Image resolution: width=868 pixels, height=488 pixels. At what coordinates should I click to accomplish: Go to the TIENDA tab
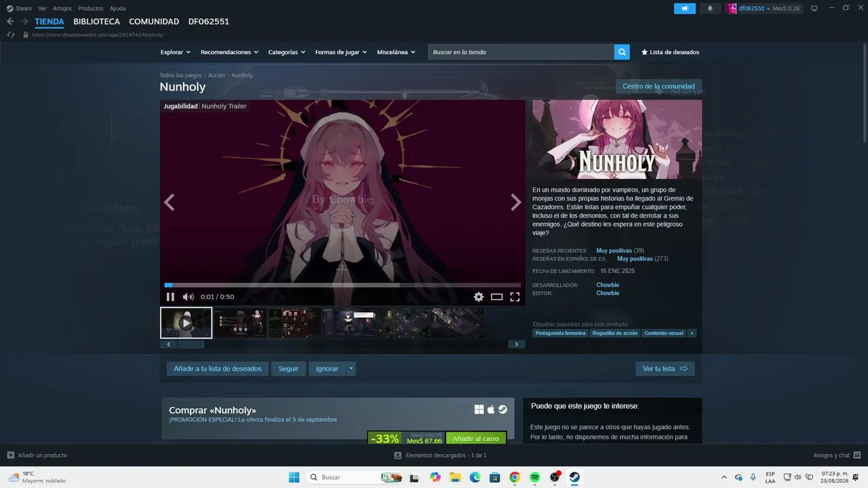[x=50, y=22]
